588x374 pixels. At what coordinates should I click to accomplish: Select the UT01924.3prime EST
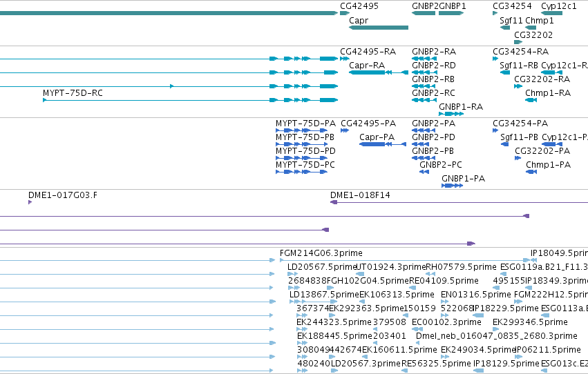(x=359, y=274)
